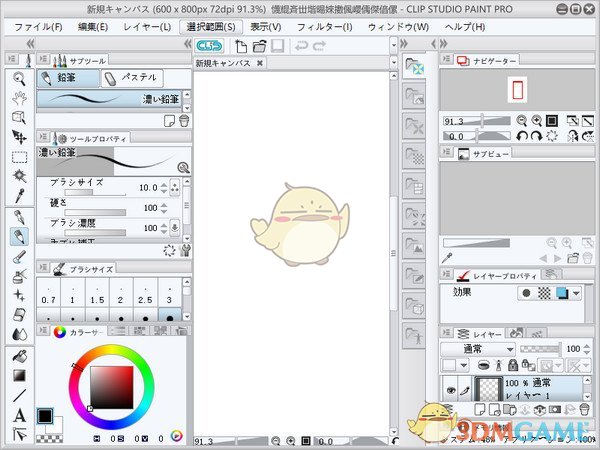Expand the layer color effect dropdown arrow
The image size is (600, 450).
[x=576, y=293]
